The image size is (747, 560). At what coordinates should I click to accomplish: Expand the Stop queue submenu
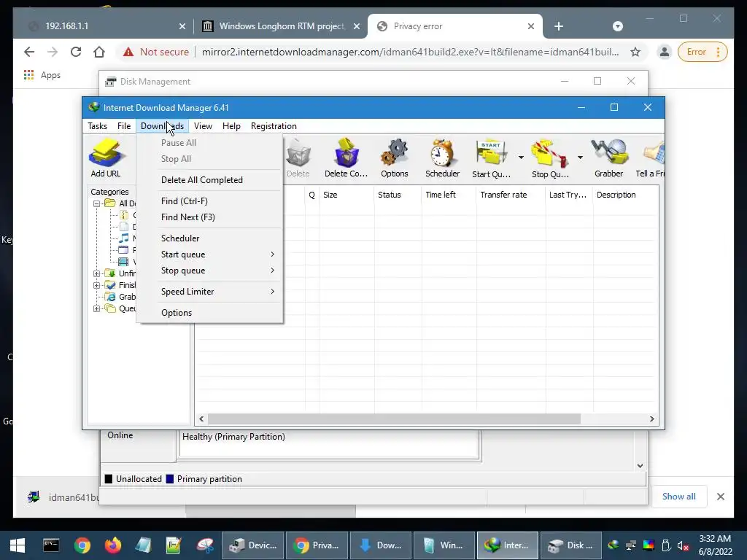click(209, 271)
